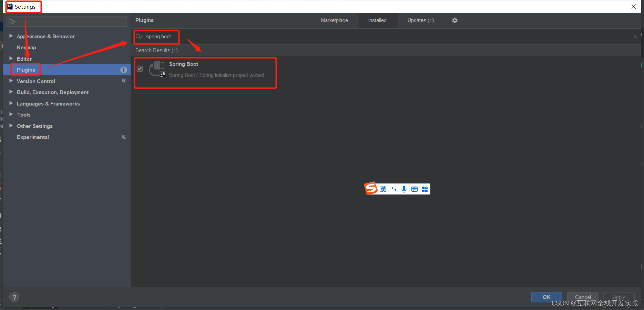Expand the Other Settings arrow

tap(11, 126)
